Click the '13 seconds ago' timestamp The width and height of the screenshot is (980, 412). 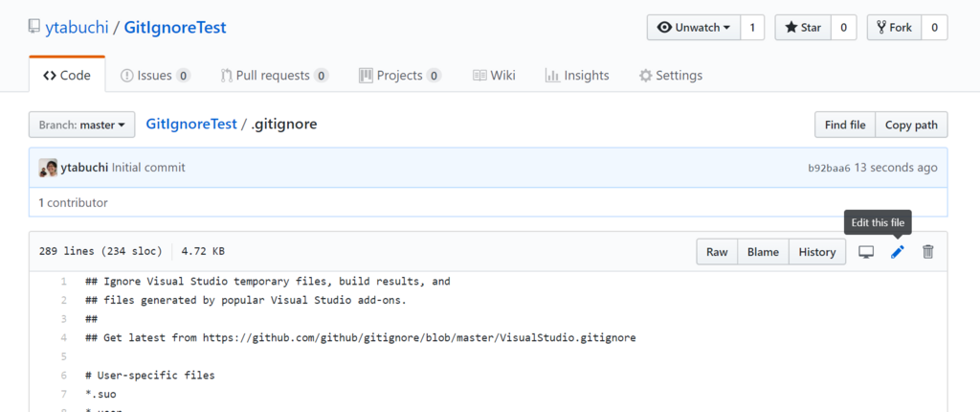tap(896, 167)
